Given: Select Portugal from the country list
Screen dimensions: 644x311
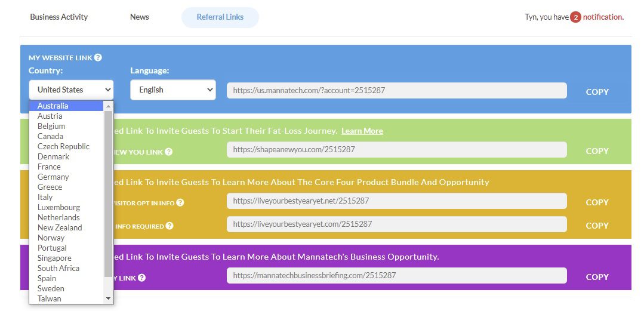Looking at the screenshot, I should pos(67,248).
